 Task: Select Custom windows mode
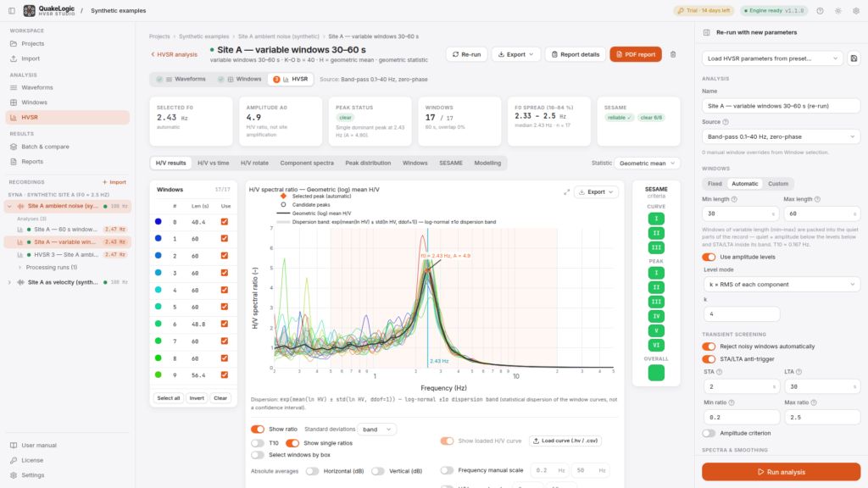pos(778,184)
